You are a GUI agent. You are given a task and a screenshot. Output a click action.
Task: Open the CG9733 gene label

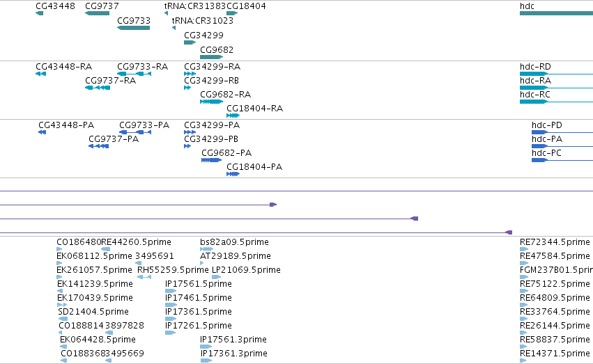pyautogui.click(x=134, y=21)
